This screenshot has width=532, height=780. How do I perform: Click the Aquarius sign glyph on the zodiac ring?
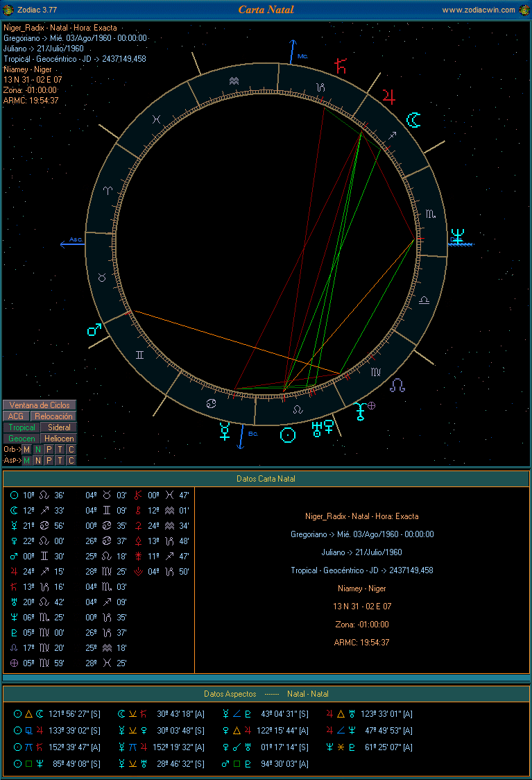pos(234,81)
